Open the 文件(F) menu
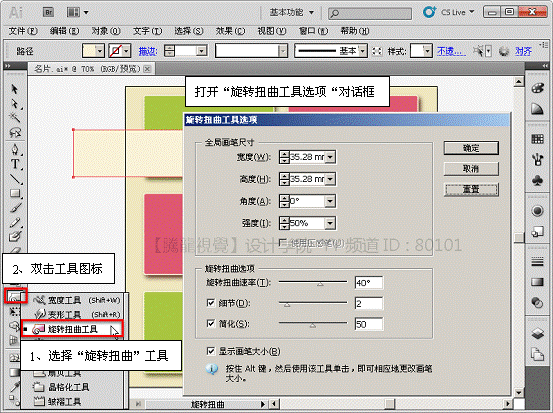Screen dimensions: 553x413 [x=23, y=31]
